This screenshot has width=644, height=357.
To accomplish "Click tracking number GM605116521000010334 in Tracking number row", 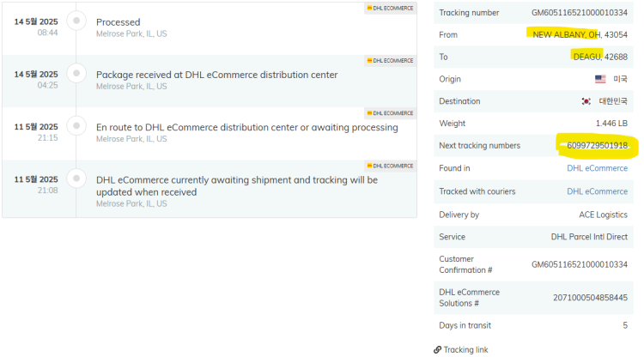I will (x=580, y=13).
